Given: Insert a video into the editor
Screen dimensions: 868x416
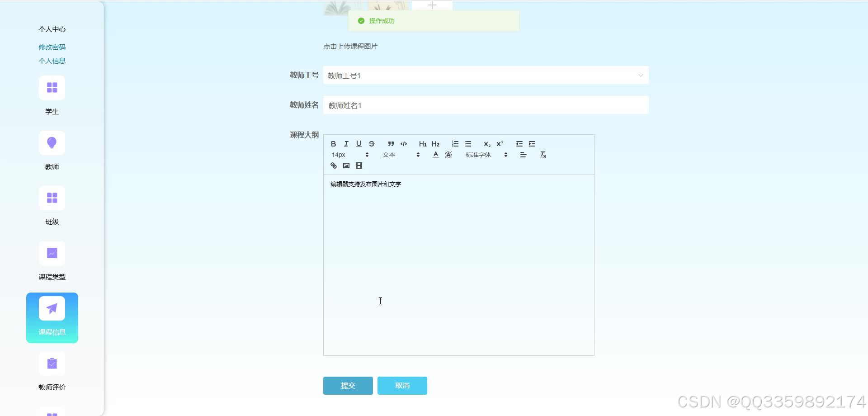Looking at the screenshot, I should (359, 165).
